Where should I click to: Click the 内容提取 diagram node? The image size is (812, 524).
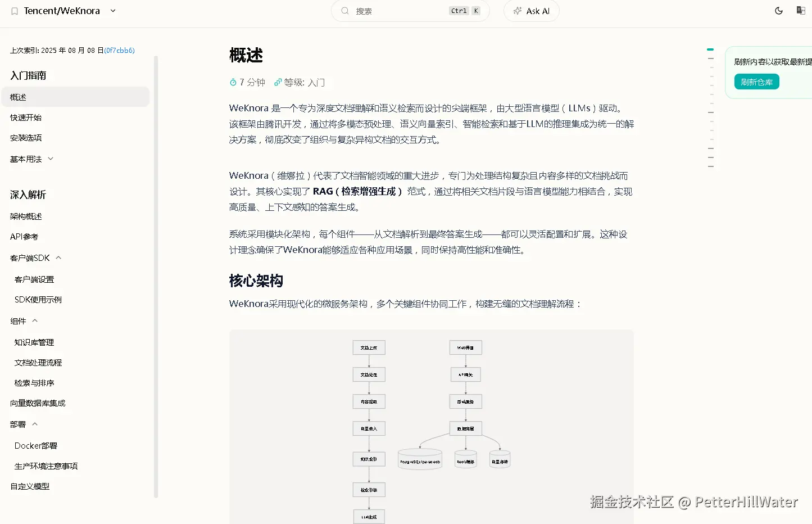click(369, 401)
